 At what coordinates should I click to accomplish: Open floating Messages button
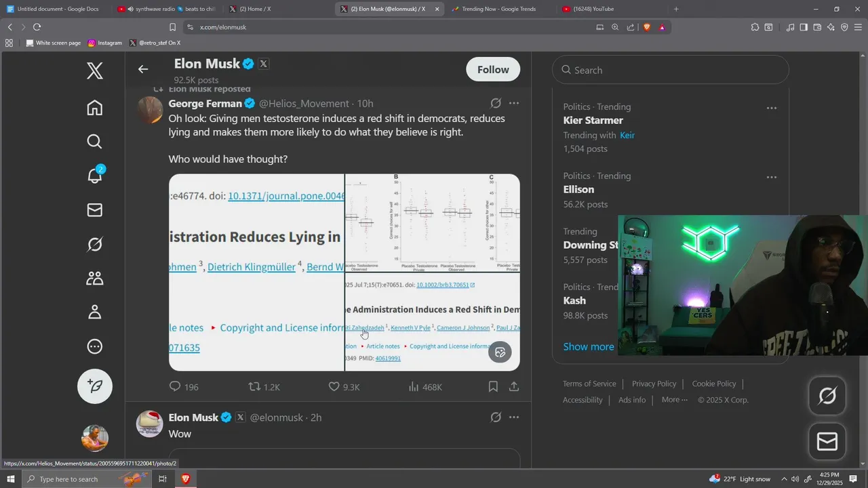click(827, 442)
